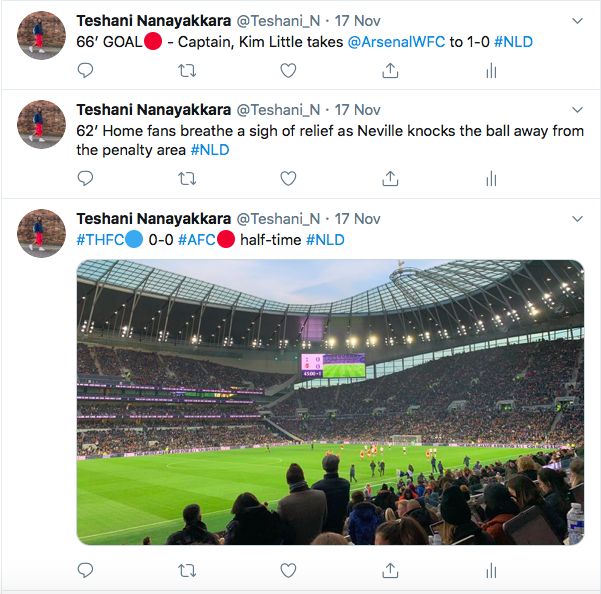The height and width of the screenshot is (594, 601).
Task: Reply to the 62' Neville tweet
Action: [x=86, y=178]
